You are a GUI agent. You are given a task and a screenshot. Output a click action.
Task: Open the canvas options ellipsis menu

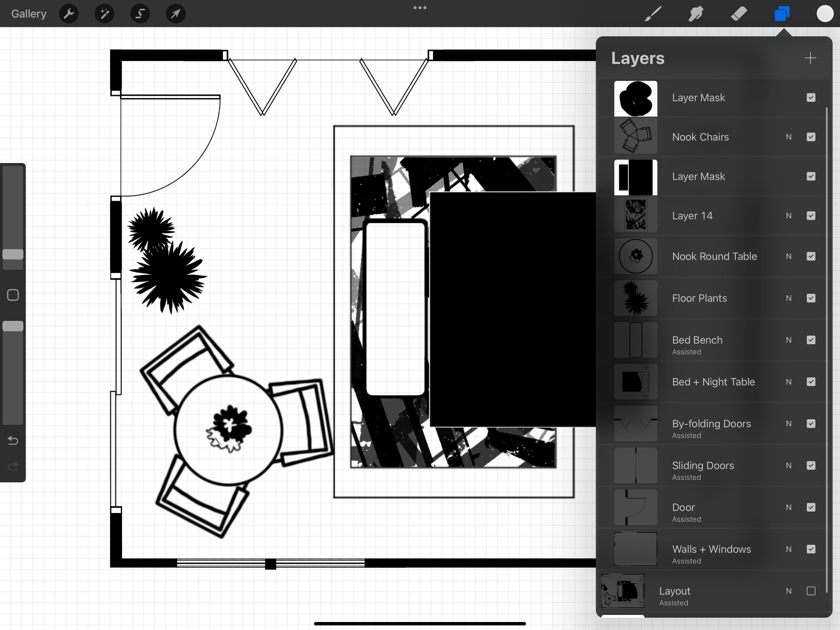coord(420,8)
